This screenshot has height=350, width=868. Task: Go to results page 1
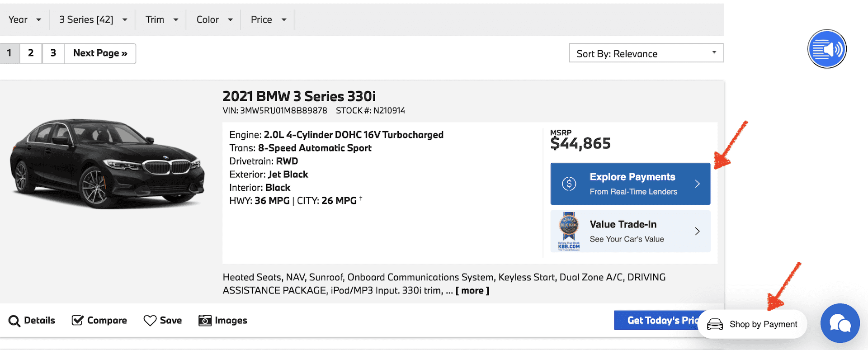[x=9, y=53]
